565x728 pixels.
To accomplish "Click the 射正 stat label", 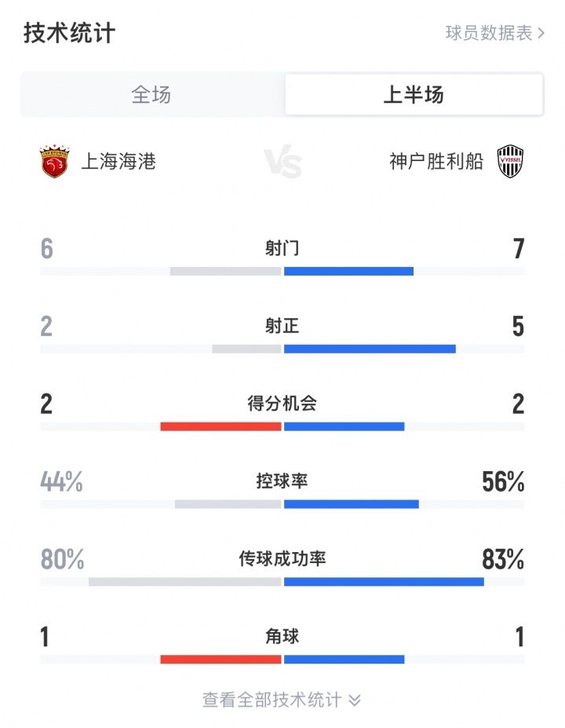I will [282, 326].
